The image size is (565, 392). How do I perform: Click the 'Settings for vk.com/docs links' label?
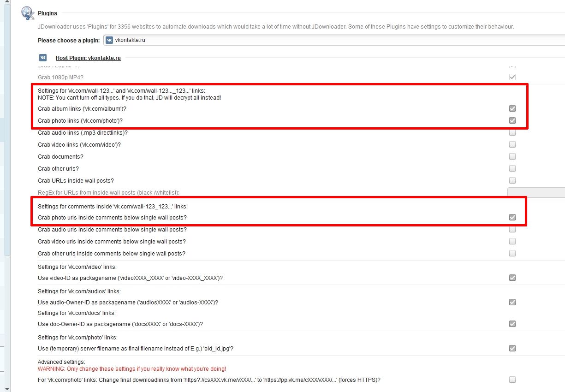pyautogui.click(x=77, y=313)
